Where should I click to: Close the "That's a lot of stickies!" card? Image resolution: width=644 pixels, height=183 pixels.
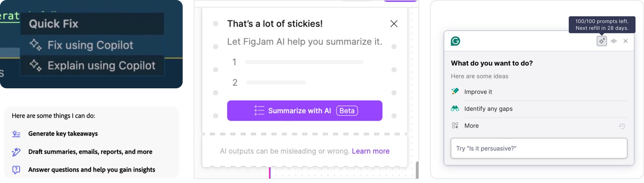coord(394,24)
